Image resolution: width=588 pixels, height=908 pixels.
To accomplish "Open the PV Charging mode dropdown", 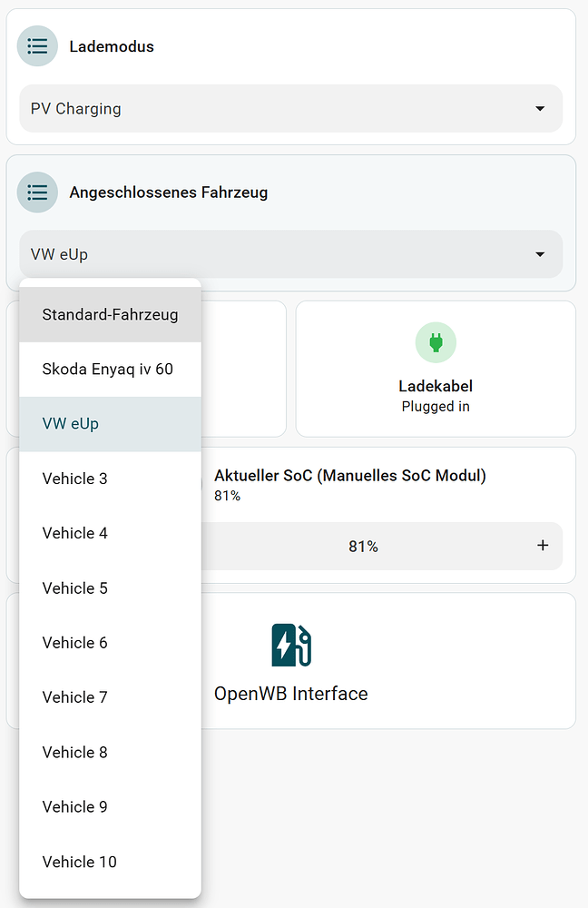I will (290, 108).
